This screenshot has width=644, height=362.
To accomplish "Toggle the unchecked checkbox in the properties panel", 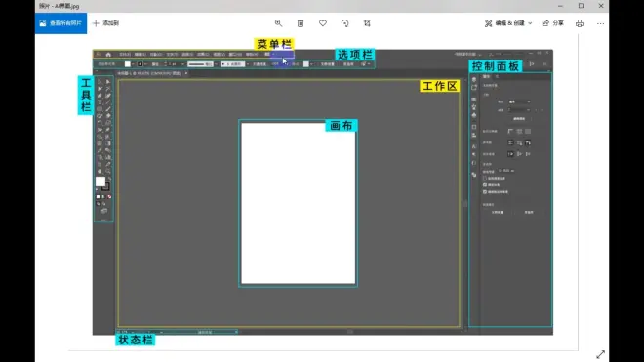I will point(485,179).
